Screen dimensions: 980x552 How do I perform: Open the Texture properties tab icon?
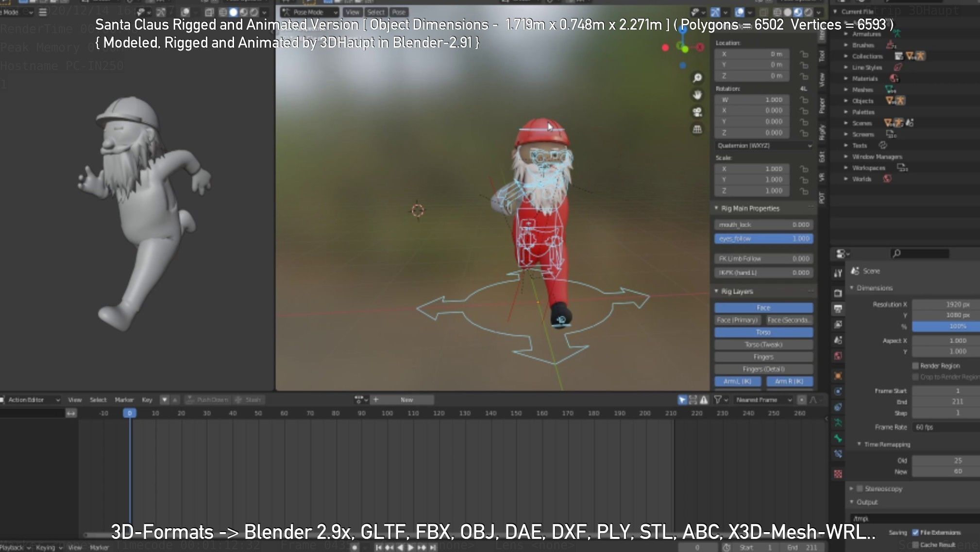coord(838,474)
